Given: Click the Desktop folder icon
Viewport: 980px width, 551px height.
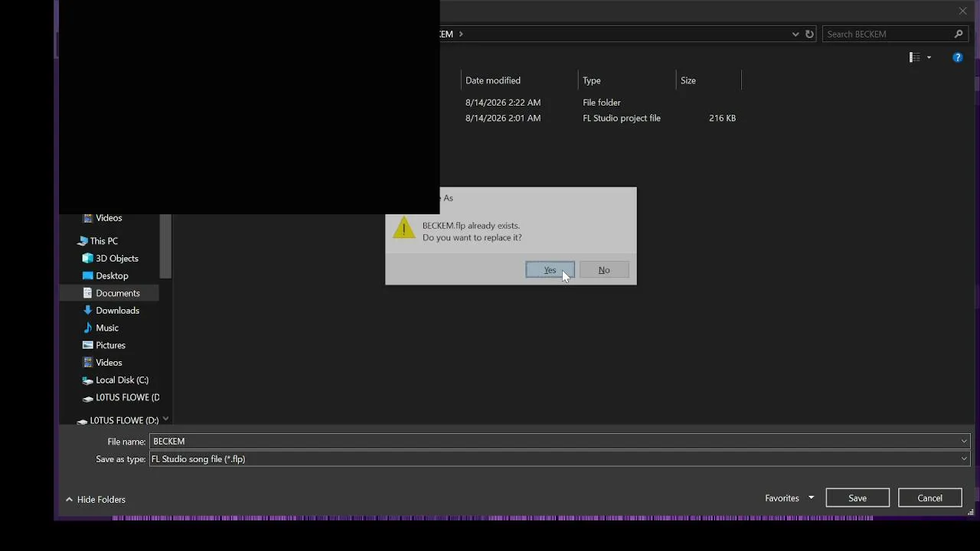Looking at the screenshot, I should (x=87, y=276).
